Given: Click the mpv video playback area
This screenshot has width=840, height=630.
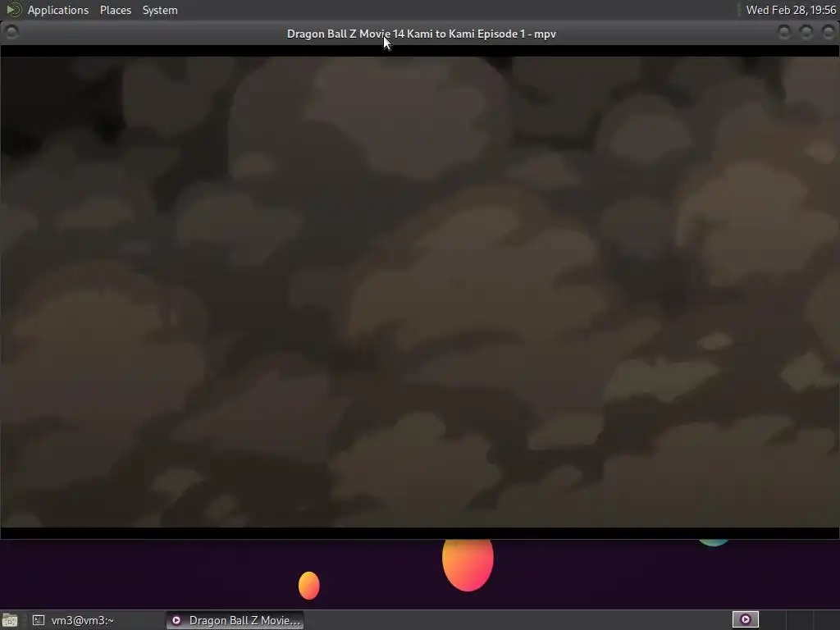Looking at the screenshot, I should tap(420, 292).
